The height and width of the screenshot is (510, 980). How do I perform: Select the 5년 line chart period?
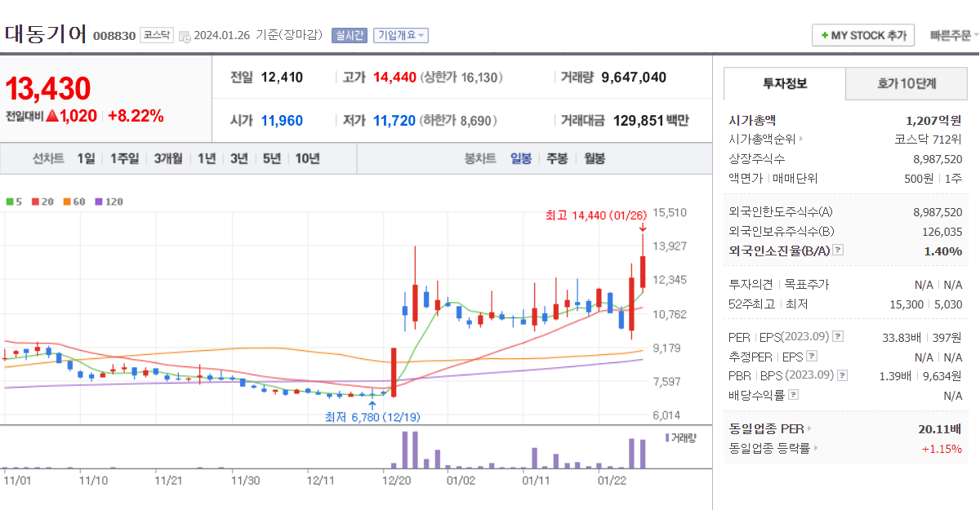[x=272, y=158]
